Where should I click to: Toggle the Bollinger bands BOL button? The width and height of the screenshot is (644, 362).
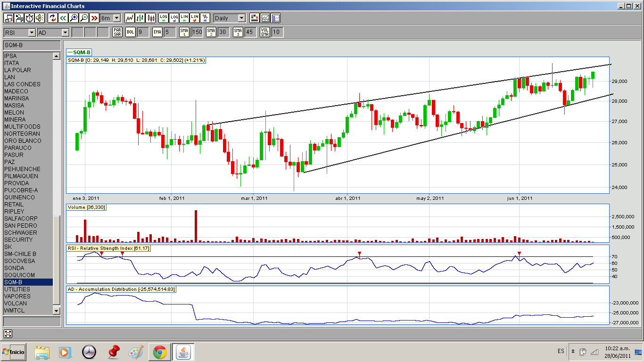point(130,32)
